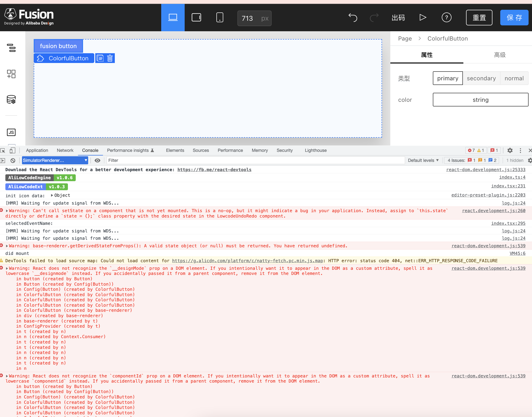Image resolution: width=532 pixels, height=417 pixels.
Task: Open the outline tree panel in left sidebar
Action: pos(11,48)
